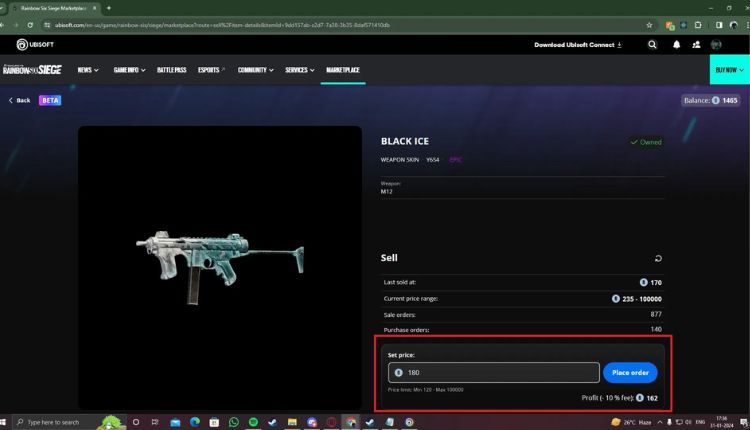View site information icon in the address bar

(x=47, y=25)
